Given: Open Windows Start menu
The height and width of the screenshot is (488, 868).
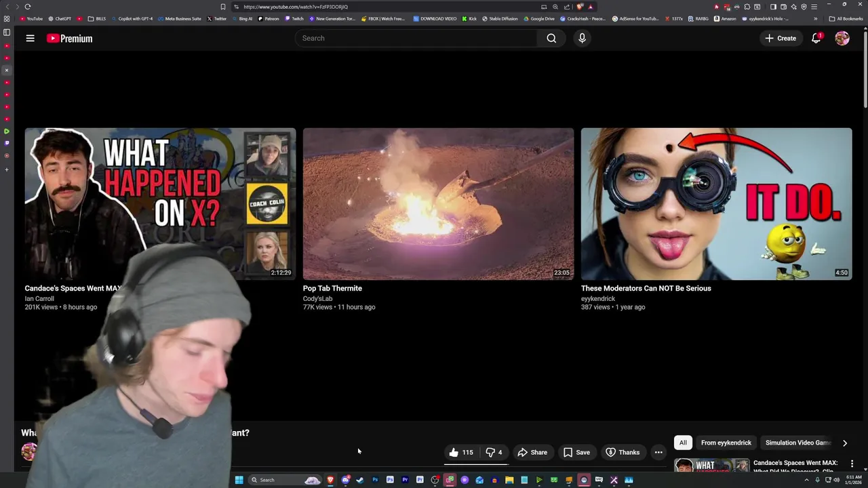Looking at the screenshot, I should (239, 480).
